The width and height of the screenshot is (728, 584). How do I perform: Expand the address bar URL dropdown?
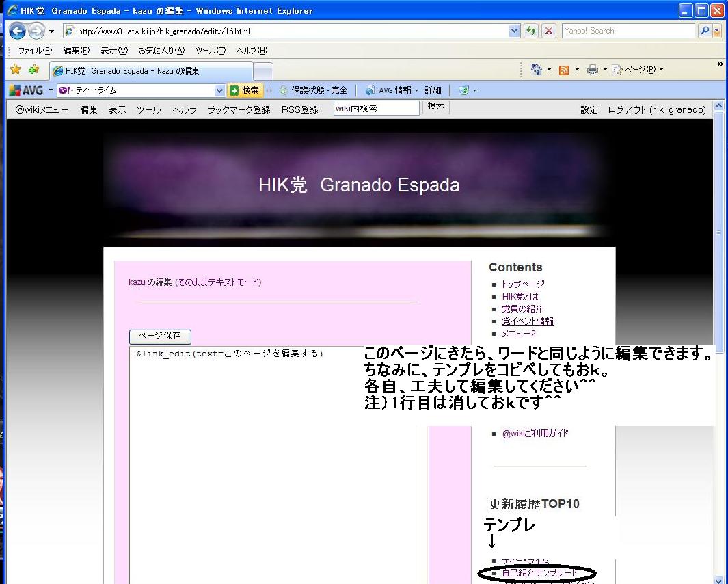[515, 31]
